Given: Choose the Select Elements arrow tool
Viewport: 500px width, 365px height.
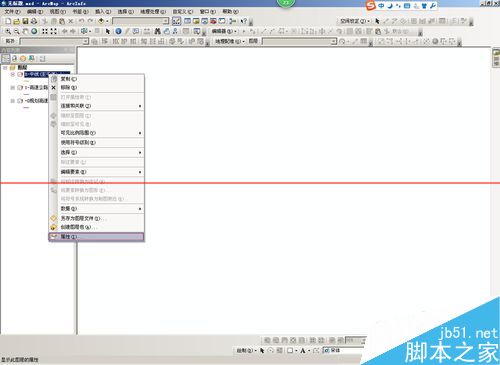Looking at the screenshot, I should pos(108,31).
